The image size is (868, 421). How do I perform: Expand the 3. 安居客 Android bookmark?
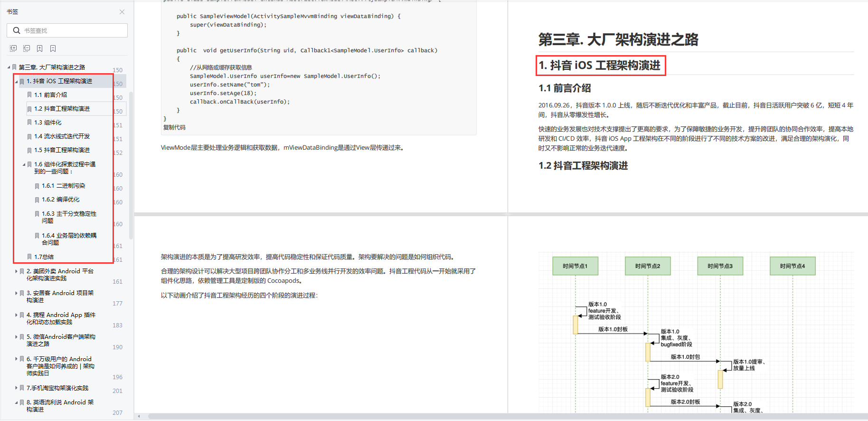click(16, 293)
